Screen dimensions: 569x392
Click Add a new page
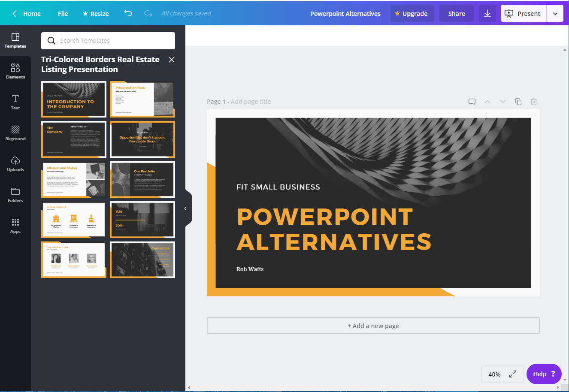[x=373, y=326]
